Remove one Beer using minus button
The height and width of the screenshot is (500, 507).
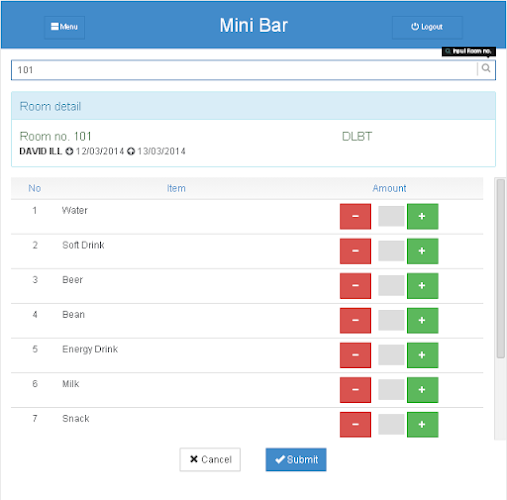[355, 286]
